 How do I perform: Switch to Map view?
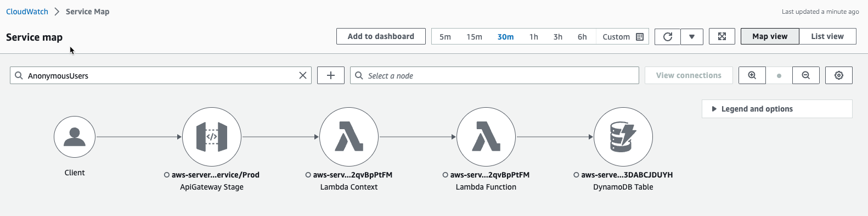[770, 36]
